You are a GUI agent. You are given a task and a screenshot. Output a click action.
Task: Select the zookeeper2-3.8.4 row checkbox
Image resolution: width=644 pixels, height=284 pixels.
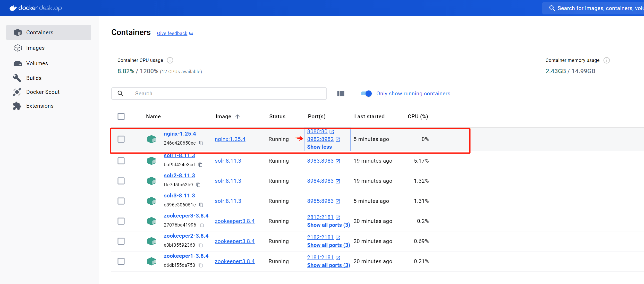click(x=121, y=241)
